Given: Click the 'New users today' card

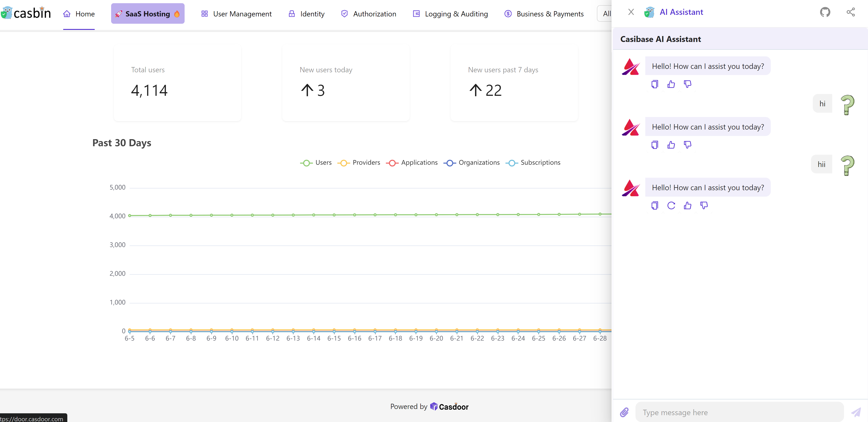Looking at the screenshot, I should [346, 83].
